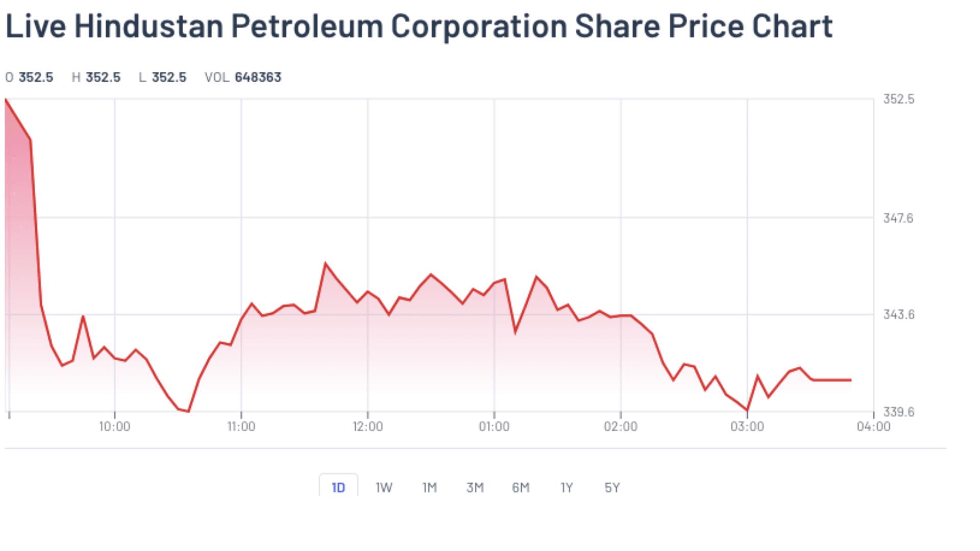Open the 1M chart range tab
This screenshot has height=551, width=980.
(x=429, y=488)
